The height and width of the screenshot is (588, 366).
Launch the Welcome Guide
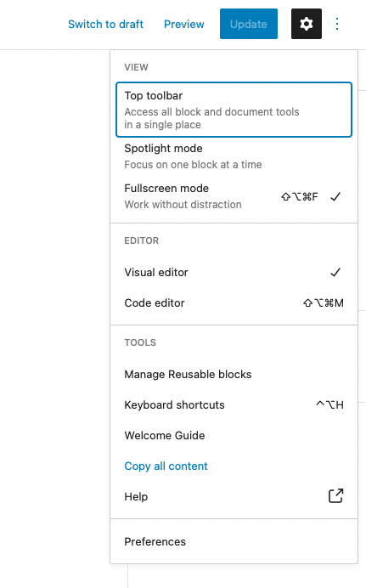(x=234, y=435)
